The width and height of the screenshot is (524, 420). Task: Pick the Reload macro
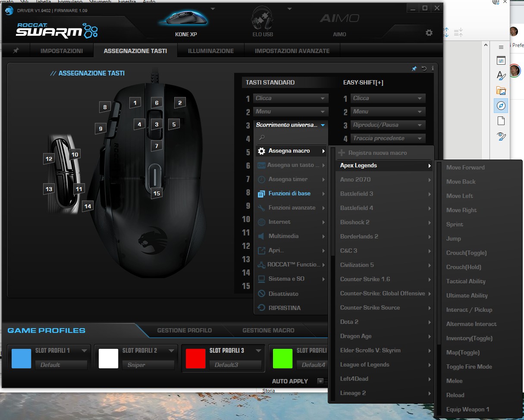tap(455, 395)
